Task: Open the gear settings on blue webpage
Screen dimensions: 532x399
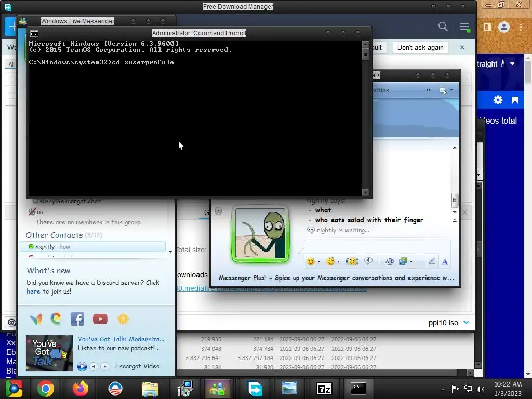Action: (x=498, y=100)
